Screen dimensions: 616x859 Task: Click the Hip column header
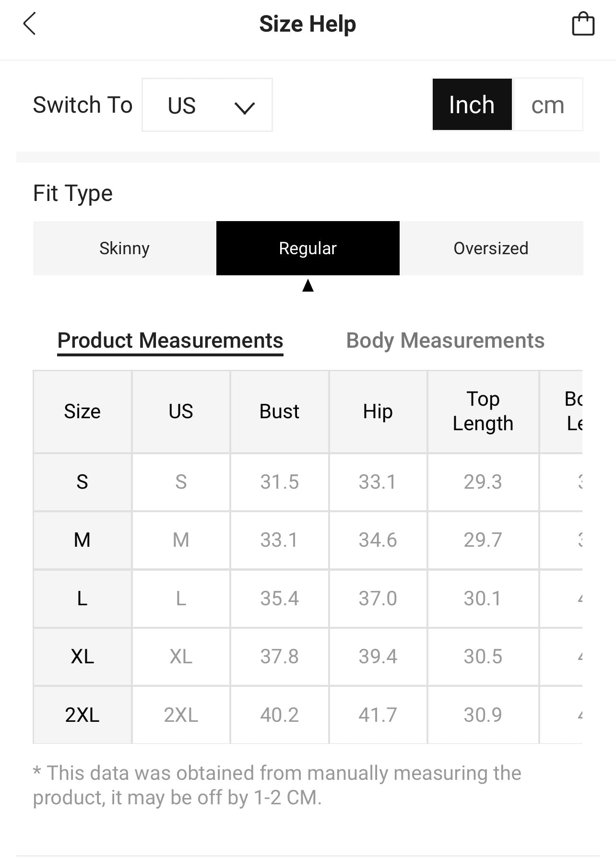(x=378, y=412)
